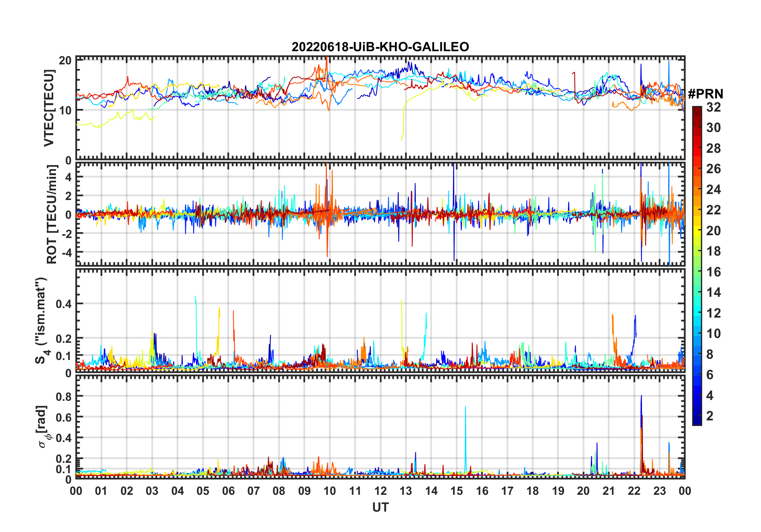Click VTEC axis tick label 20
Screen dimensions: 761x532
(65, 60)
